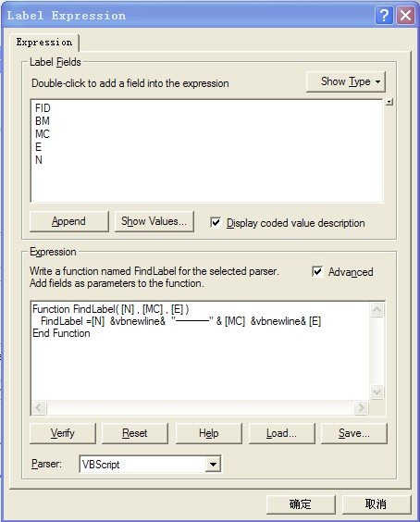Select the Expression tab
Image resolution: width=420 pixels, height=522 pixels.
click(44, 43)
